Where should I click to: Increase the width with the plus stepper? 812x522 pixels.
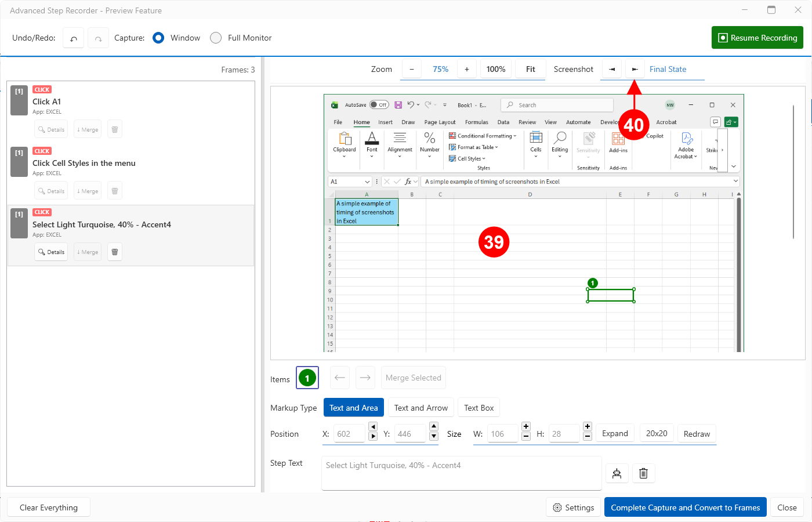(x=526, y=427)
